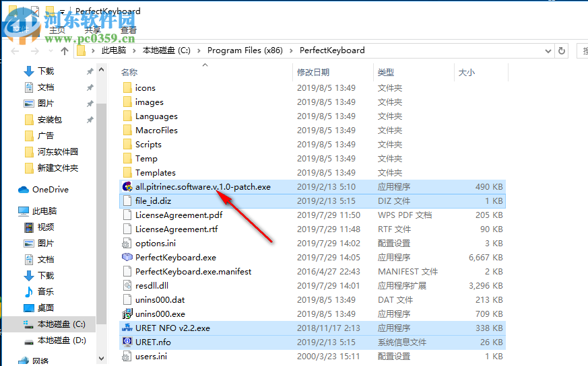The width and height of the screenshot is (588, 366).
Task: Select the Scripts folder icon
Action: click(127, 144)
